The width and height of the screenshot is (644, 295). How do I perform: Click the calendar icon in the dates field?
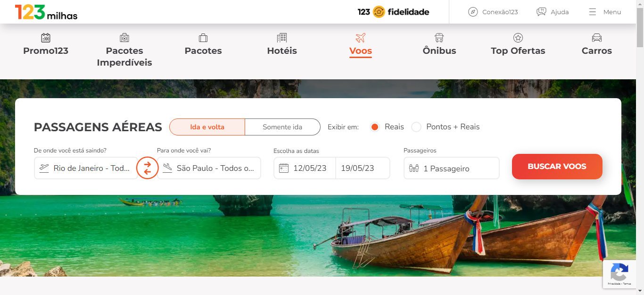(x=284, y=168)
